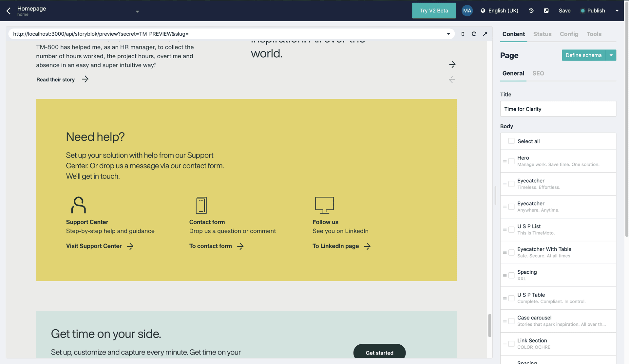Check the U S P List checkbox
This screenshot has width=629, height=364.
(x=511, y=230)
